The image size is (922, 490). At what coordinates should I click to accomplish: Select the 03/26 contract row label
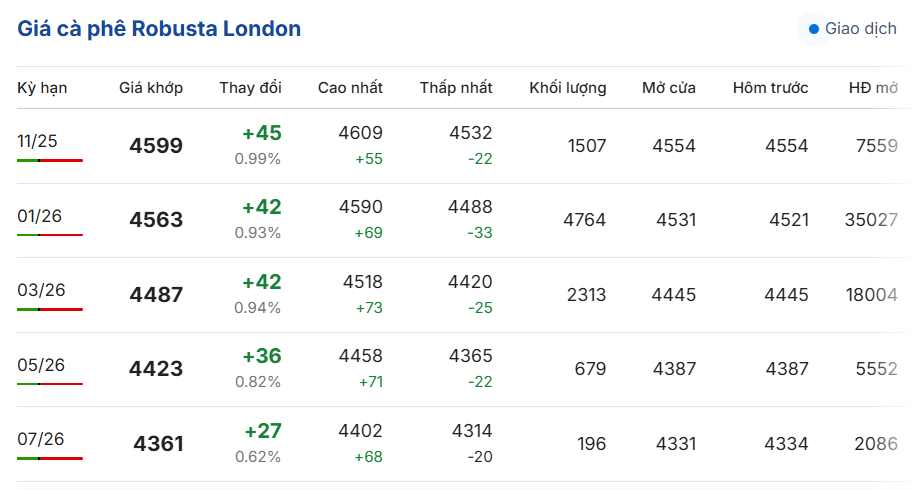41,290
